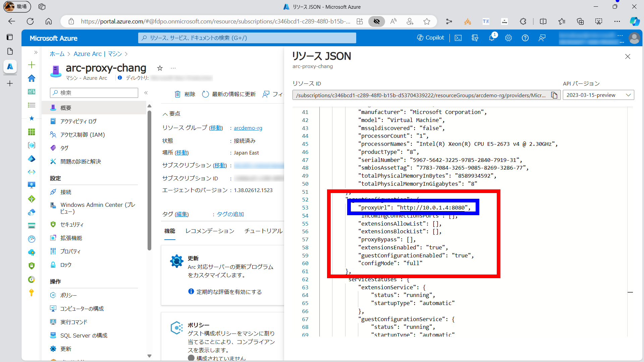Open Azure portal settings gear
The height and width of the screenshot is (362, 644).
(x=508, y=38)
